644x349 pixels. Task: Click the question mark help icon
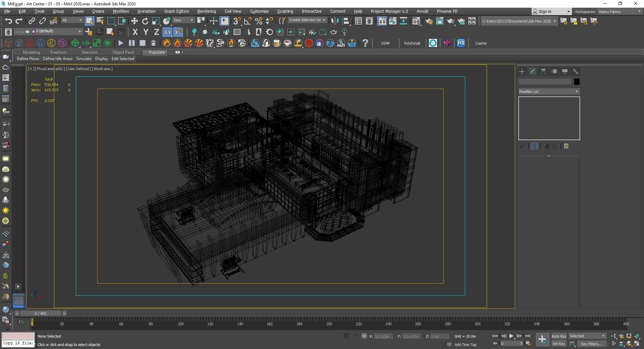pos(365,43)
